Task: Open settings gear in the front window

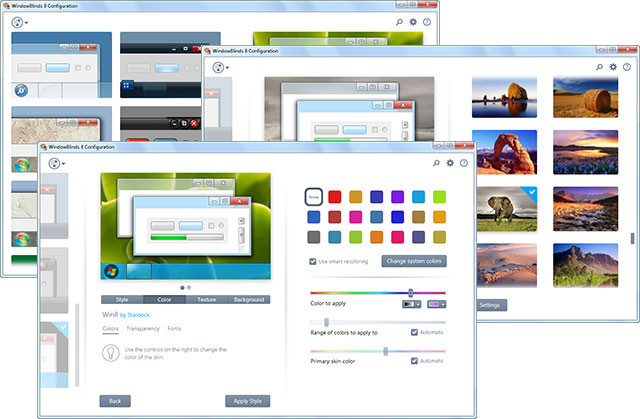Action: [x=450, y=162]
